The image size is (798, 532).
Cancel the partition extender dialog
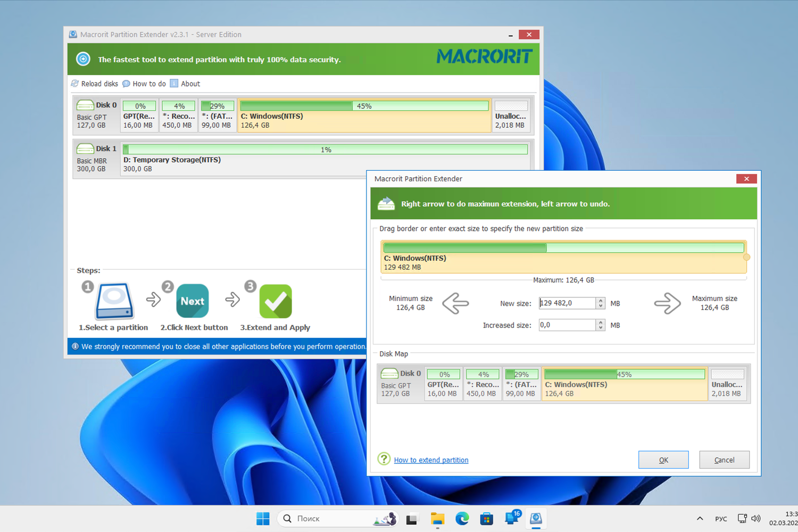[x=724, y=460]
